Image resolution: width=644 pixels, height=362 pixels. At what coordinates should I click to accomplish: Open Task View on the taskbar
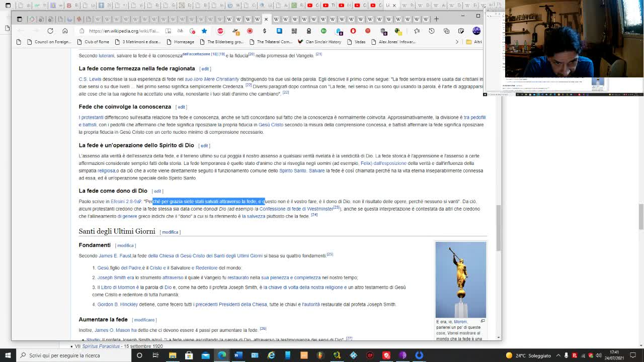155,355
